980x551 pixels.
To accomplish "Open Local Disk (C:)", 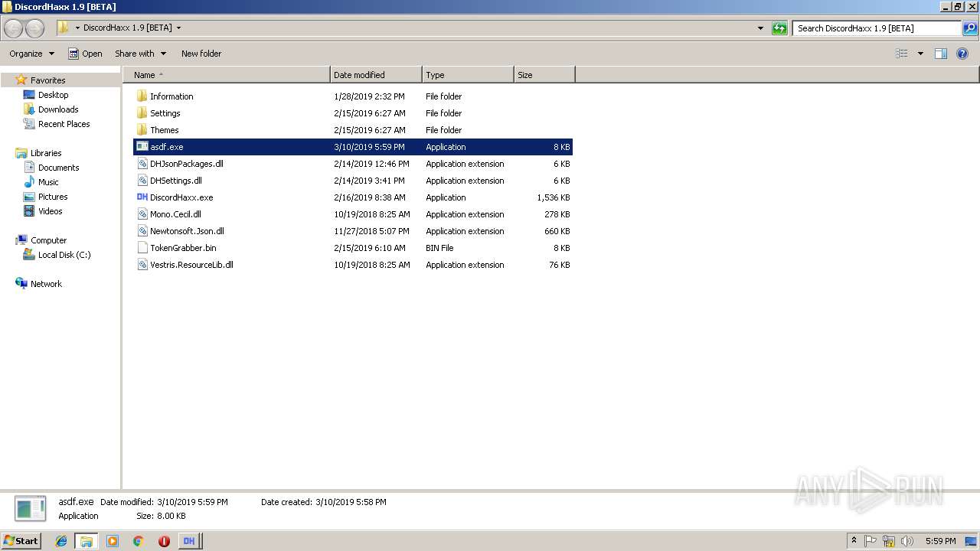I will click(64, 255).
